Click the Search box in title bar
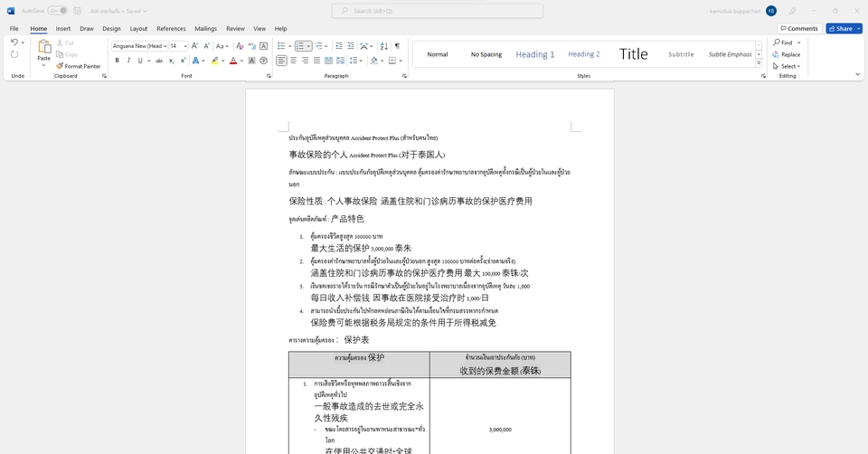This screenshot has height=454, width=868. click(438, 11)
